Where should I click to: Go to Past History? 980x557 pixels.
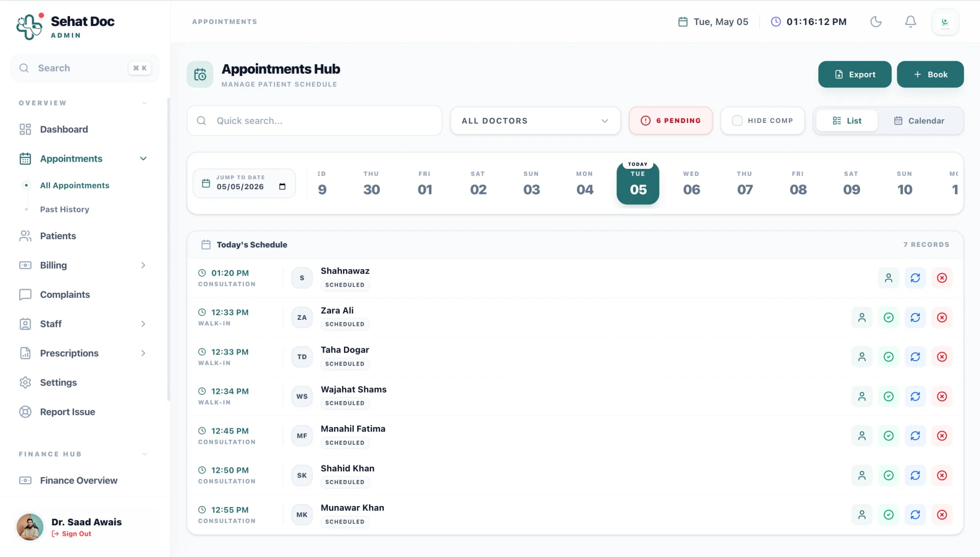(x=64, y=210)
